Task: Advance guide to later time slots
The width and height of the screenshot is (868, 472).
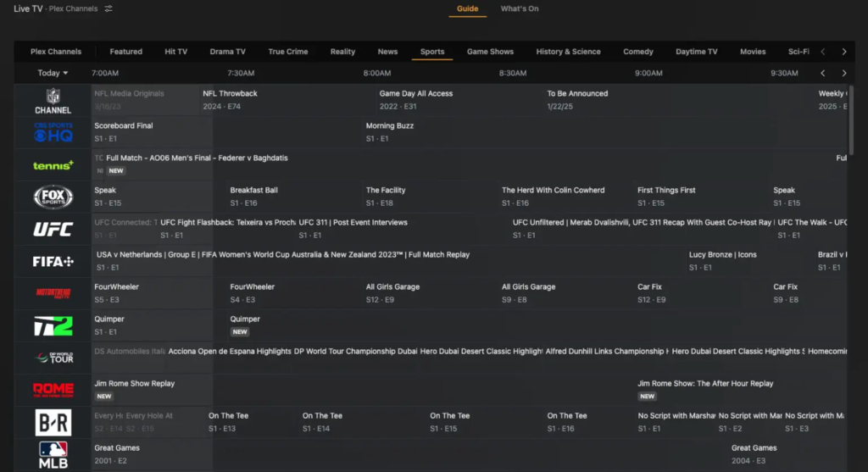Action: (x=844, y=73)
